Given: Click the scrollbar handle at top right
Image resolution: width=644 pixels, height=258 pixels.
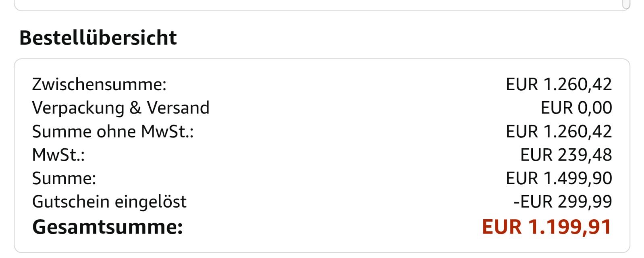Looking at the screenshot, I should click(626, 4).
